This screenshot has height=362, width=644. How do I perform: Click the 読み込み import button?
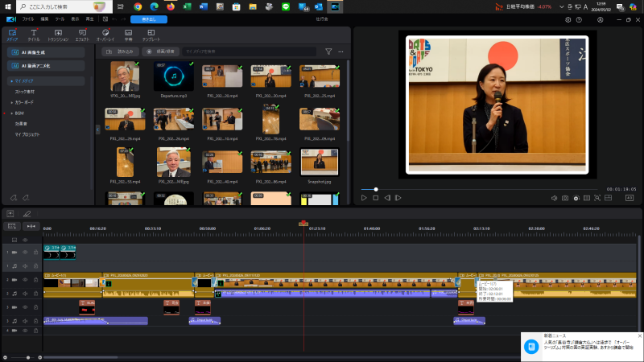pos(120,51)
